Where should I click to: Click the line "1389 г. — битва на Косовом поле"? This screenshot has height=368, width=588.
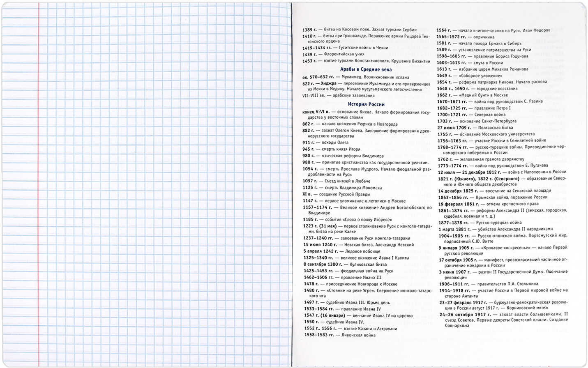pyautogui.click(x=359, y=30)
